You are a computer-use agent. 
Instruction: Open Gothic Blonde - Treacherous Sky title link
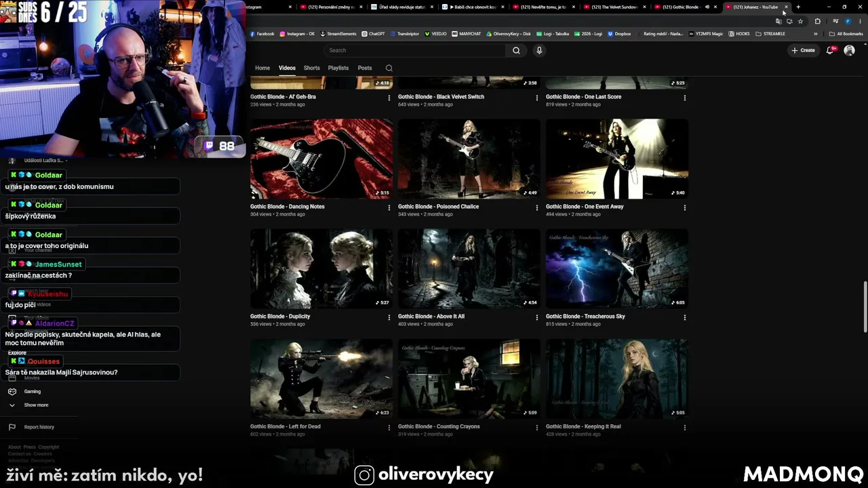(x=585, y=317)
